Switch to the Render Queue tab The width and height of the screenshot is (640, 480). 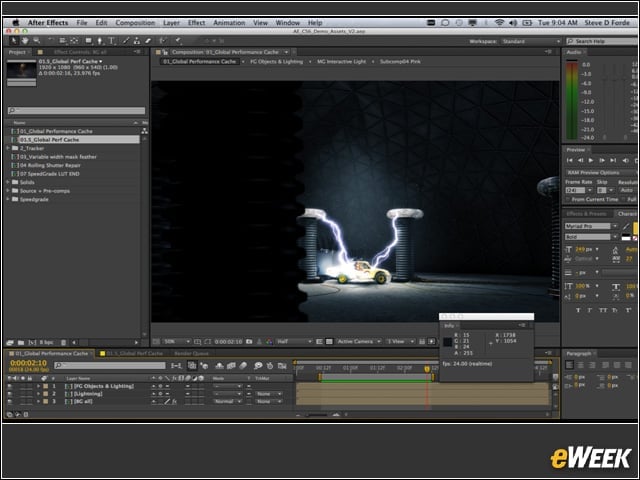pyautogui.click(x=191, y=353)
